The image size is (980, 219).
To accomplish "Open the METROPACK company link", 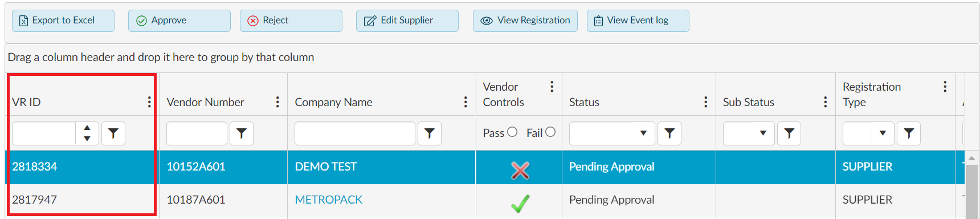I will coord(329,200).
